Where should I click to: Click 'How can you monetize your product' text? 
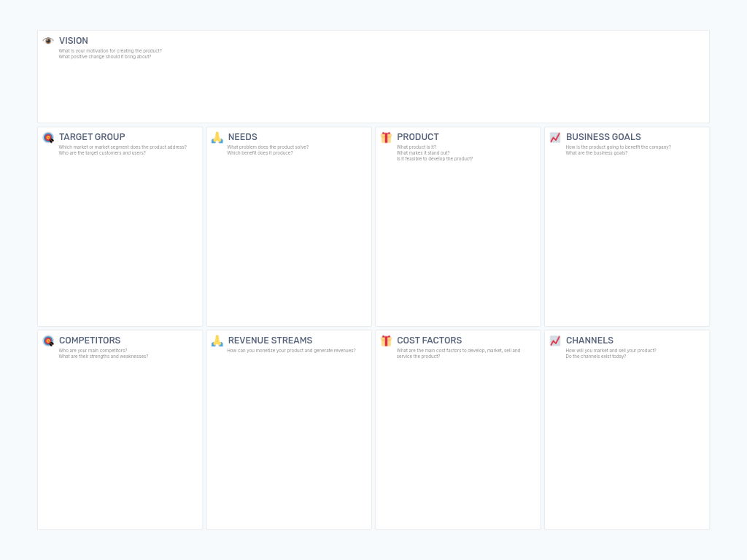(291, 351)
